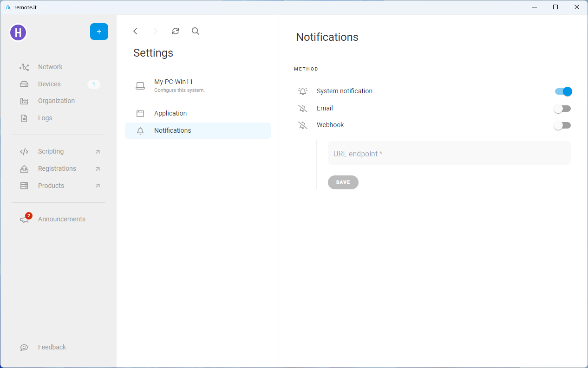Click the muted bell icon beside Webhook
This screenshot has width=588, height=368.
click(303, 125)
